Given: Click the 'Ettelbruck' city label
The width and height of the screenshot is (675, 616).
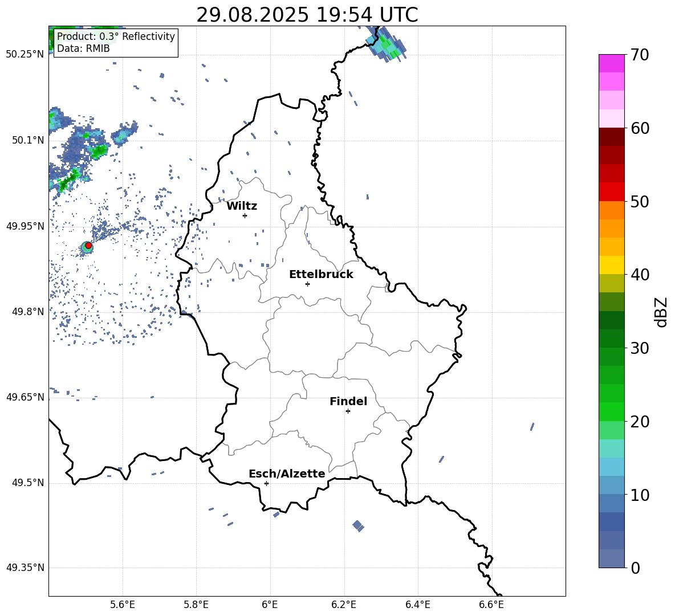Looking at the screenshot, I should point(321,275).
